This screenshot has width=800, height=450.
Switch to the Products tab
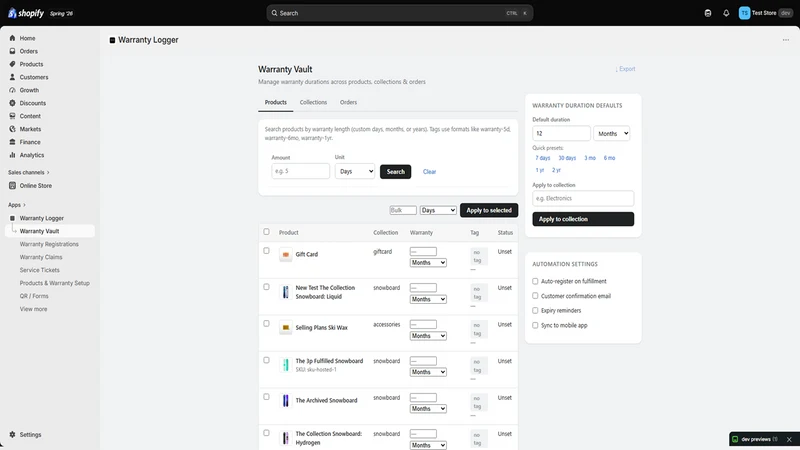[276, 103]
